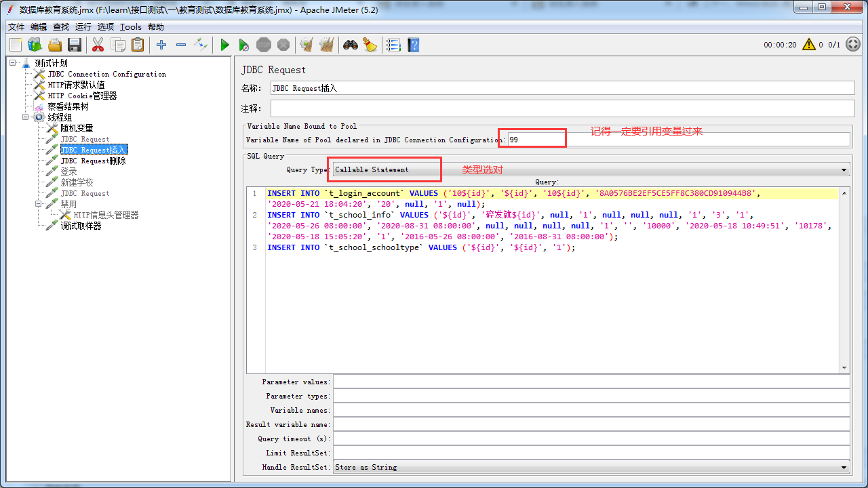
Task: Select HTTP请求默认值 in the tree
Action: [x=76, y=85]
